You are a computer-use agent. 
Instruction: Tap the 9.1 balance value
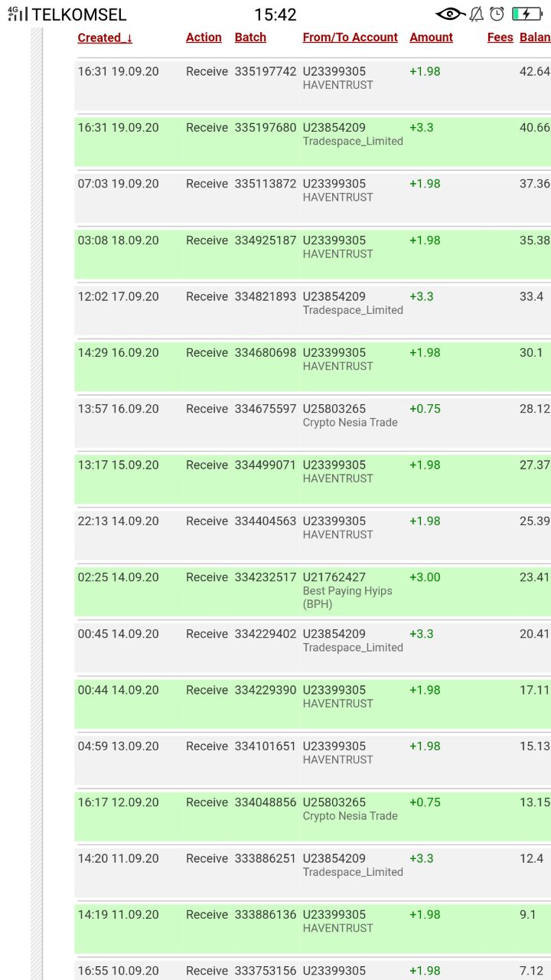pyautogui.click(x=528, y=915)
